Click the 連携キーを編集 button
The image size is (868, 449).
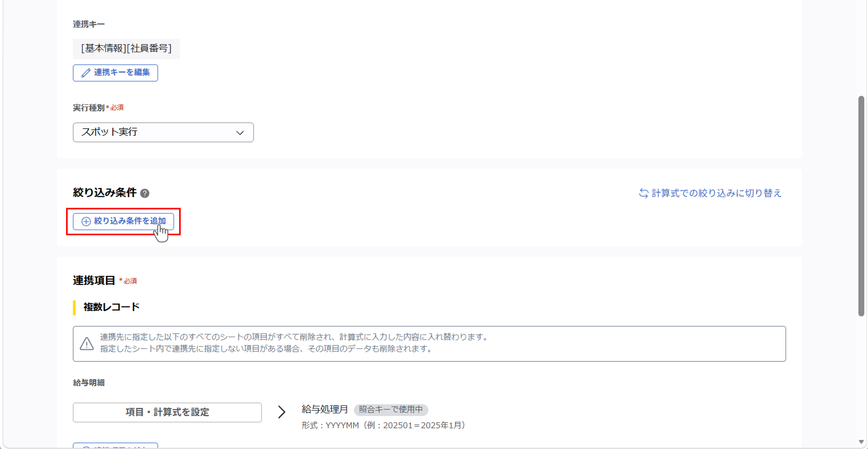tap(115, 73)
